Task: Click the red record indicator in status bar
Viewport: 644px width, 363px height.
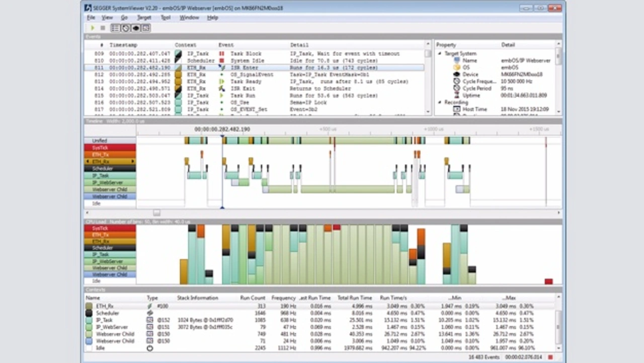Action: tap(550, 357)
